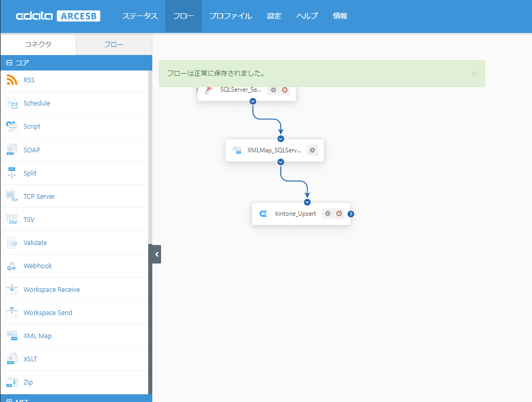Image resolution: width=532 pixels, height=402 pixels.
Task: Click the Webhook connector icon
Action: [x=12, y=266]
